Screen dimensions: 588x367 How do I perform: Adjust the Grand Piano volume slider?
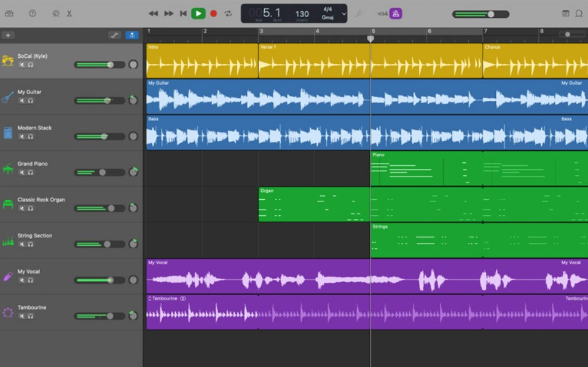pos(100,172)
